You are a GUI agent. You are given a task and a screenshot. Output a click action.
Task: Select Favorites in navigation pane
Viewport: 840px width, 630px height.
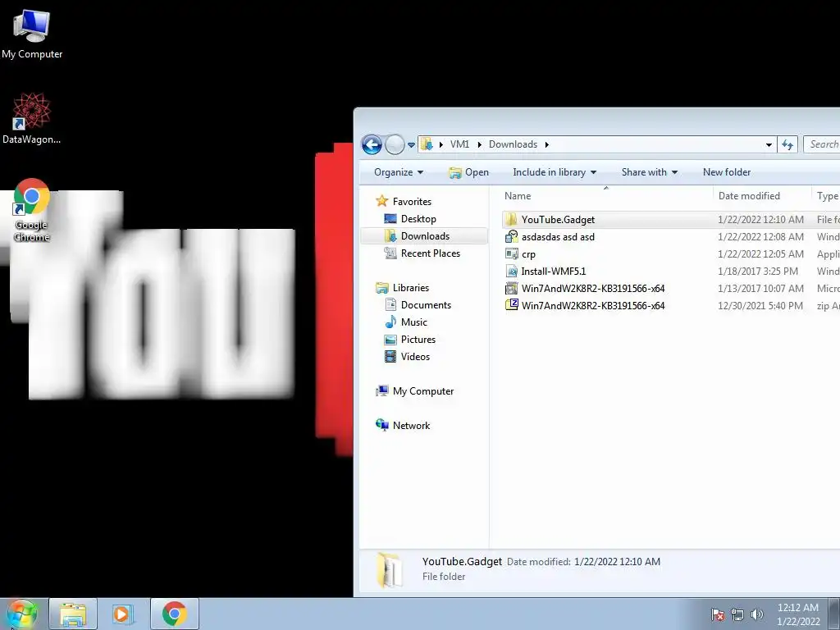(x=412, y=202)
